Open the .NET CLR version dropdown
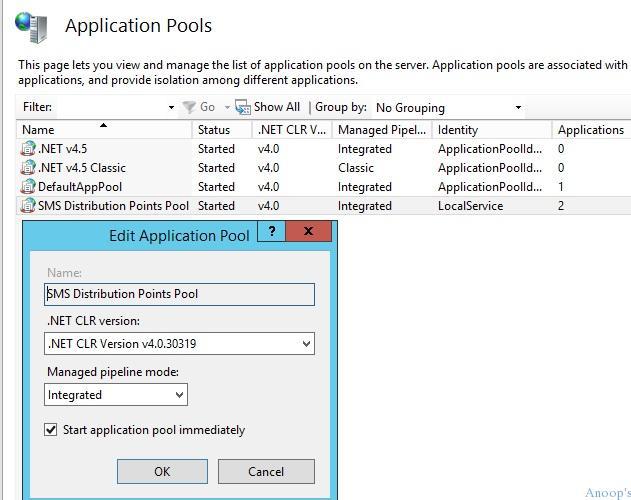Image resolution: width=631 pixels, height=500 pixels. pos(306,344)
